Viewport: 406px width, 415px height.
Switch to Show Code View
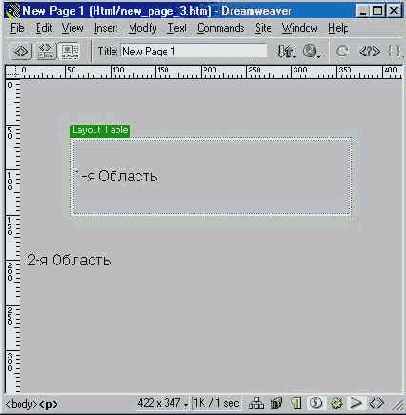22,51
